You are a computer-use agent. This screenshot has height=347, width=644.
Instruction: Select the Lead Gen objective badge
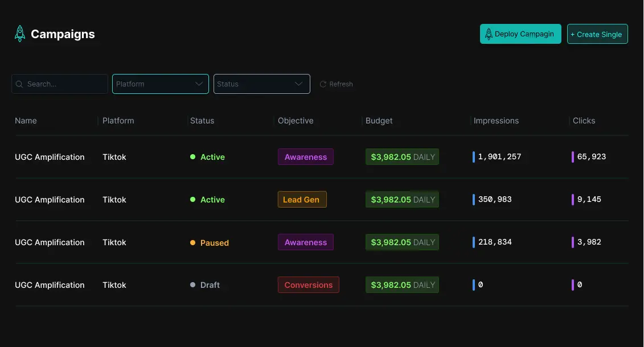(x=302, y=199)
